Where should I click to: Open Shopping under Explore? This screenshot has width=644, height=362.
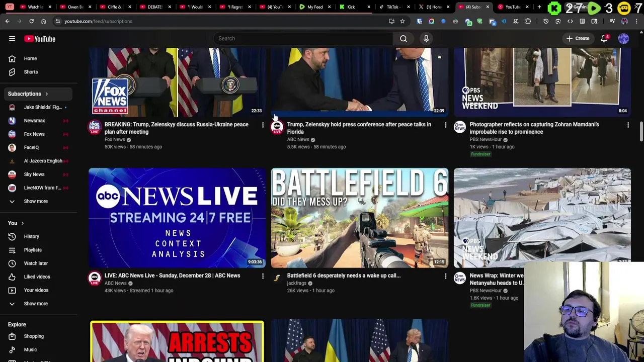[39, 336]
